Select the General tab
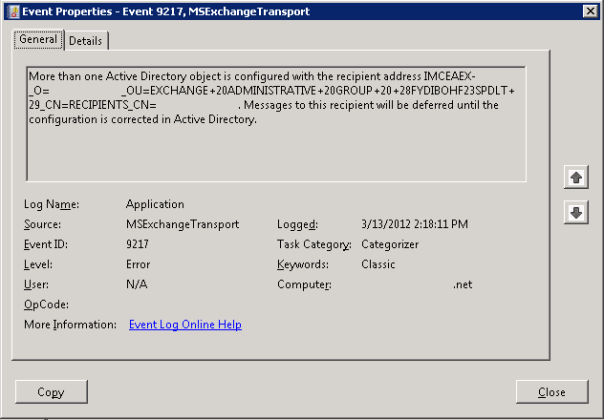 37,39
